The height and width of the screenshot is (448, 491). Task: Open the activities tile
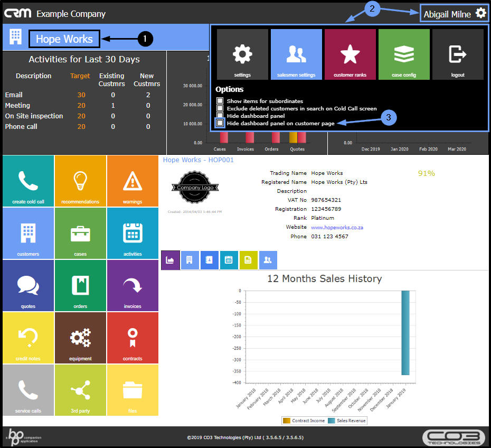(x=133, y=234)
